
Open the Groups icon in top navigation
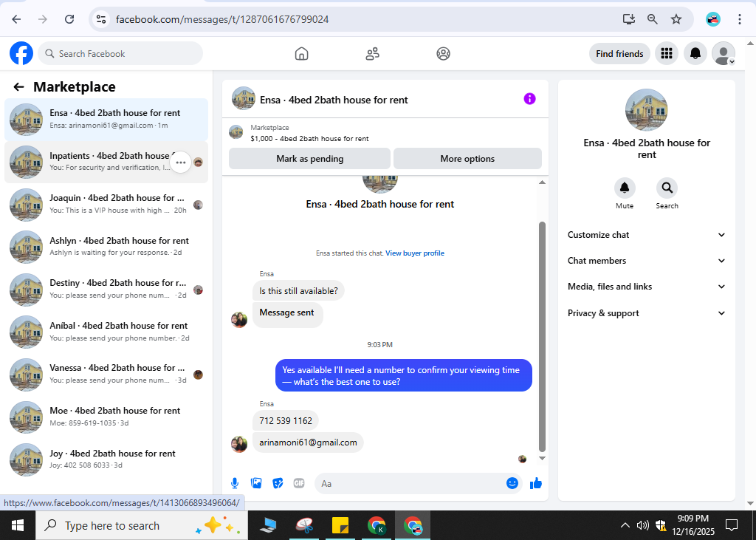click(443, 54)
